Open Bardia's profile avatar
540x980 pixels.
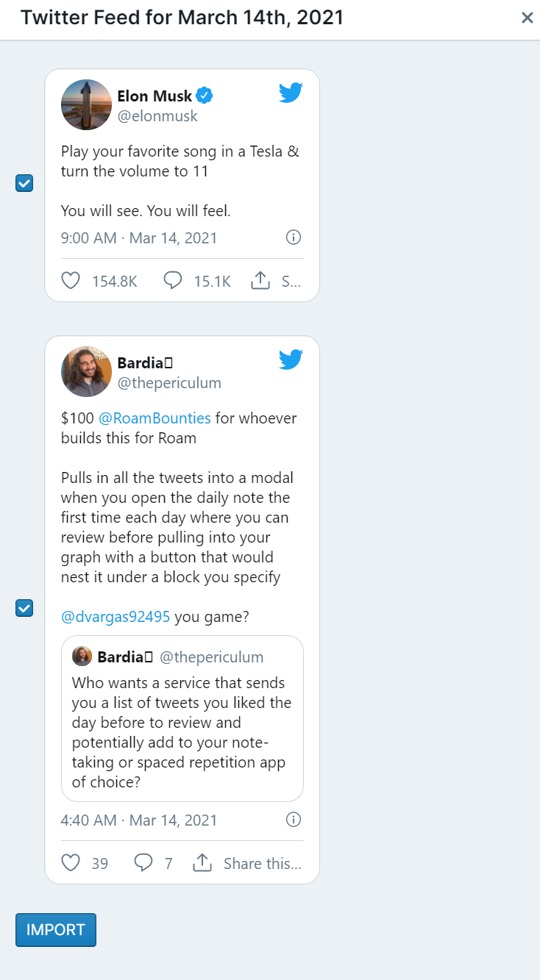(86, 372)
